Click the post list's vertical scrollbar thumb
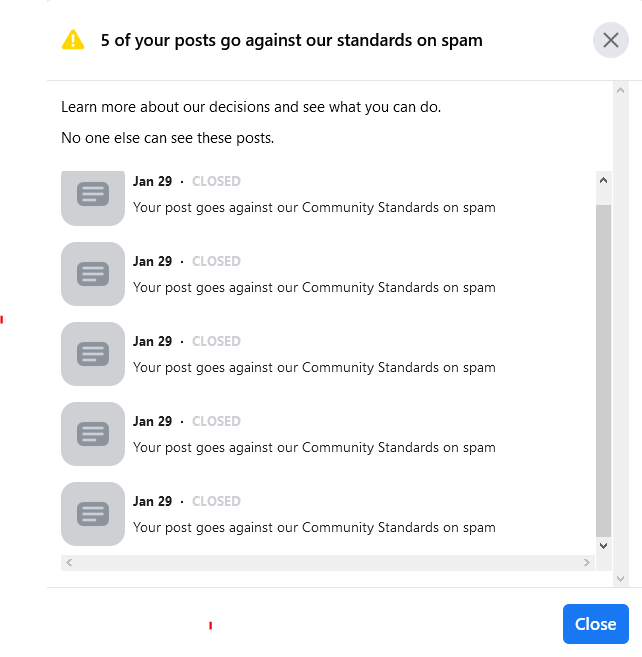This screenshot has height=657, width=642. pos(603,370)
